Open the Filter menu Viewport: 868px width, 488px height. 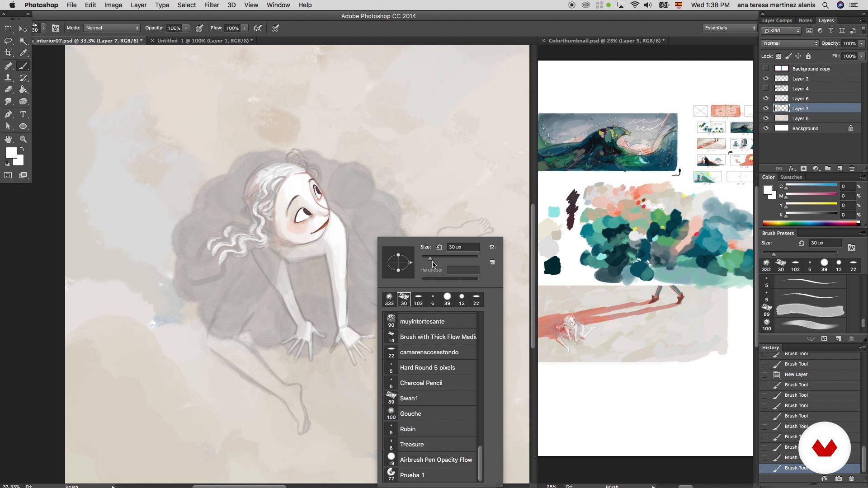(x=211, y=5)
